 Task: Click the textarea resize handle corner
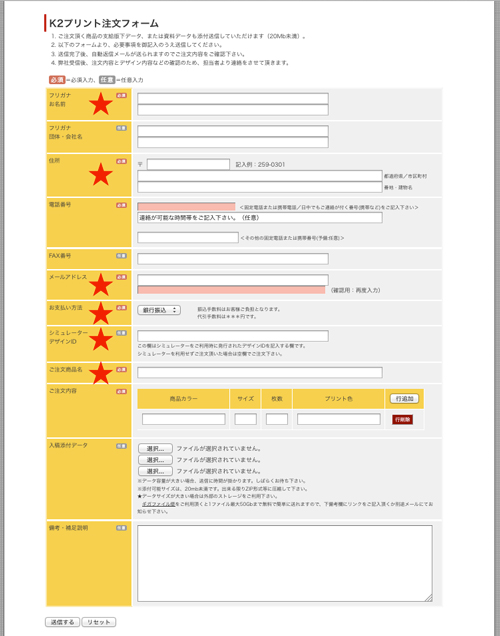click(x=429, y=598)
